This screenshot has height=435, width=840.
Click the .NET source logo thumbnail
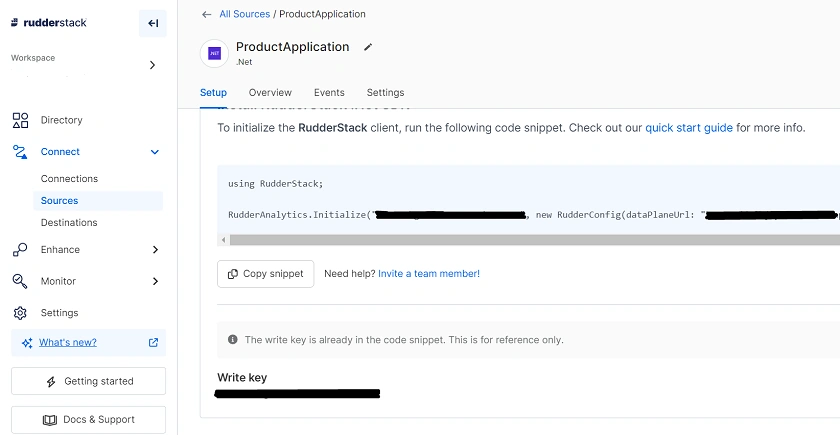214,54
